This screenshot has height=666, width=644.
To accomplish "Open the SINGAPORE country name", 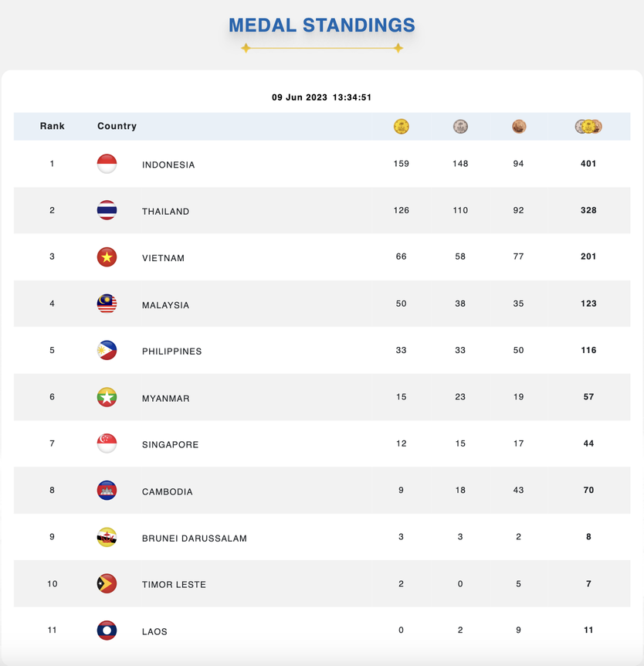I will tap(170, 445).
